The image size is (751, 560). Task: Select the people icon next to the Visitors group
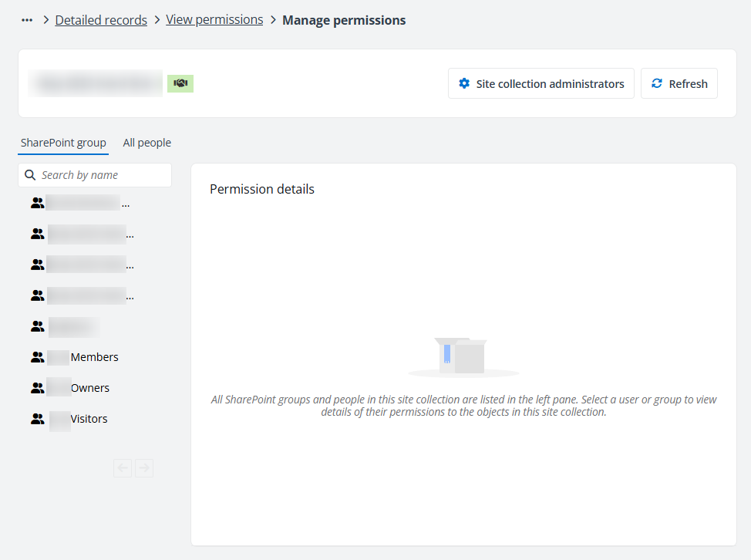pyautogui.click(x=37, y=418)
